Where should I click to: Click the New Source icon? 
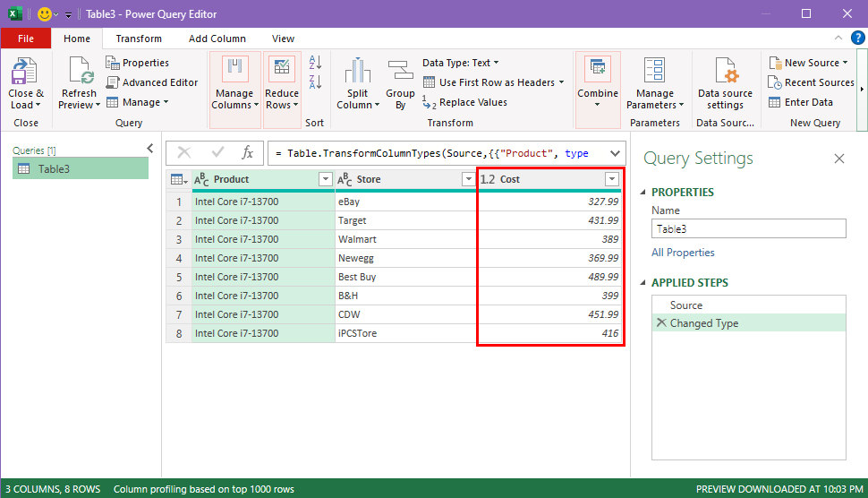775,63
